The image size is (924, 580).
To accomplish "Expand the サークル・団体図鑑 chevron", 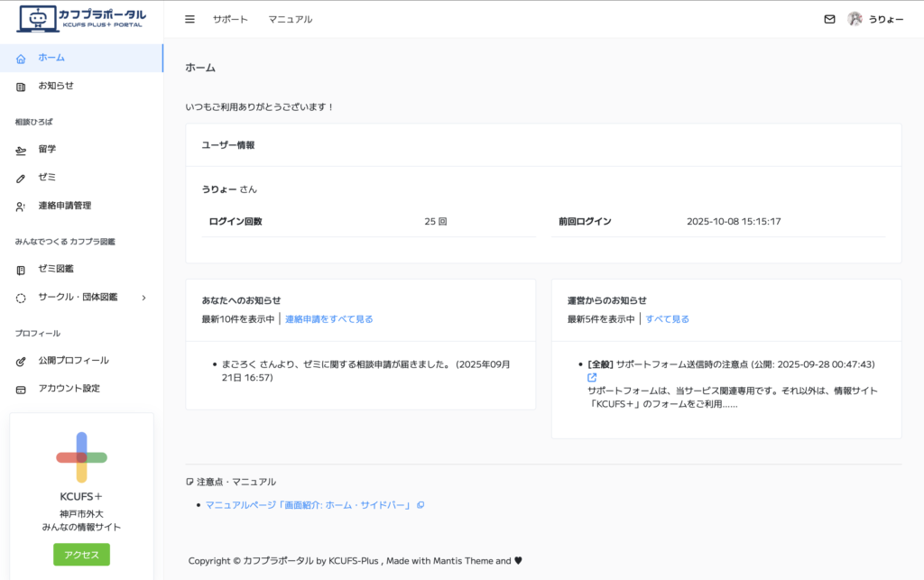I will click(x=143, y=298).
